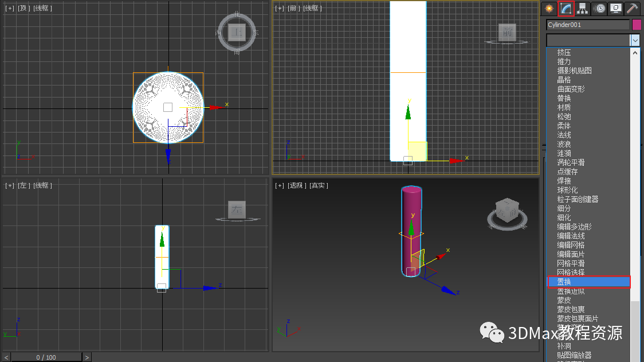Step time slider back with < arrow
The width and height of the screenshot is (644, 362).
pyautogui.click(x=6, y=357)
